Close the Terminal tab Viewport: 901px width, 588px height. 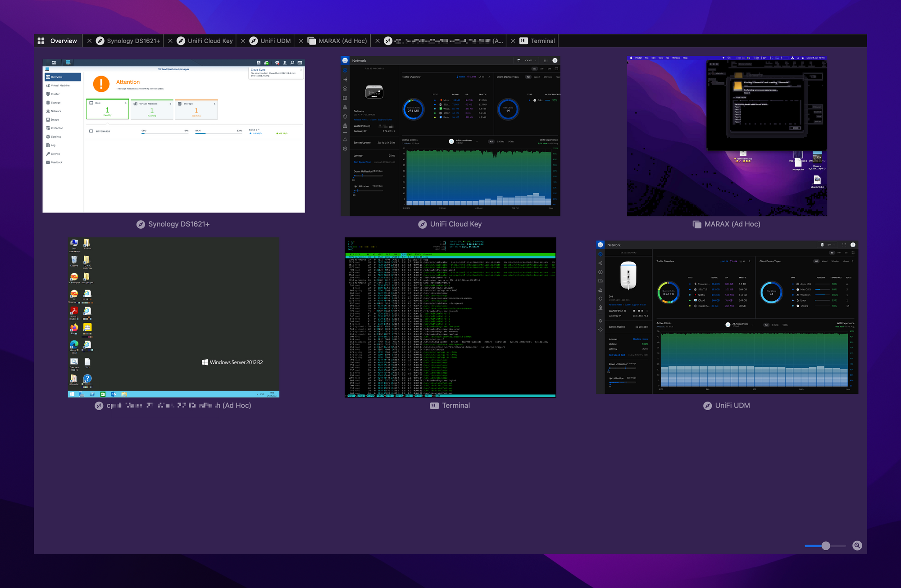click(x=513, y=41)
